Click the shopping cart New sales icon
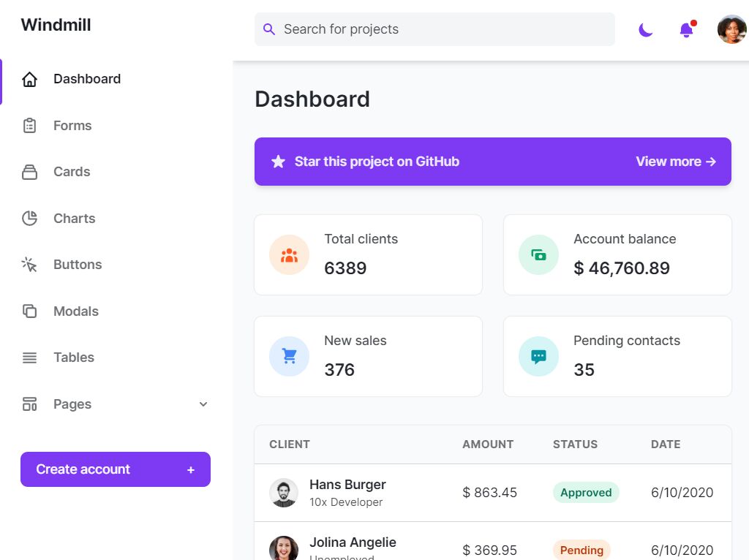 [289, 356]
